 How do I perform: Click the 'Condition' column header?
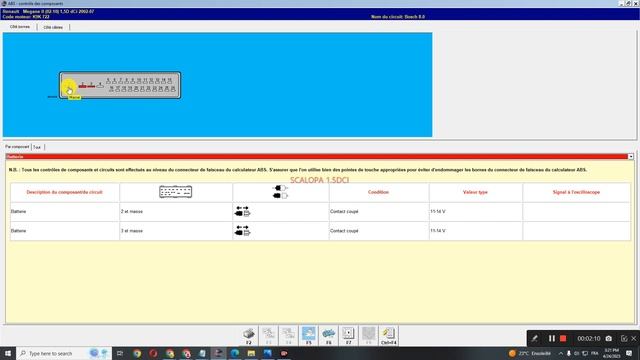pyautogui.click(x=378, y=192)
